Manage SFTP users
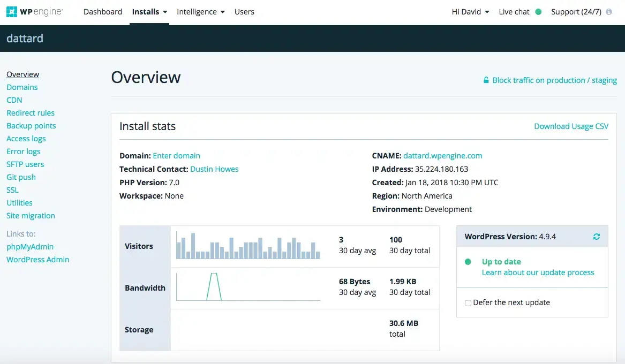 pyautogui.click(x=25, y=164)
